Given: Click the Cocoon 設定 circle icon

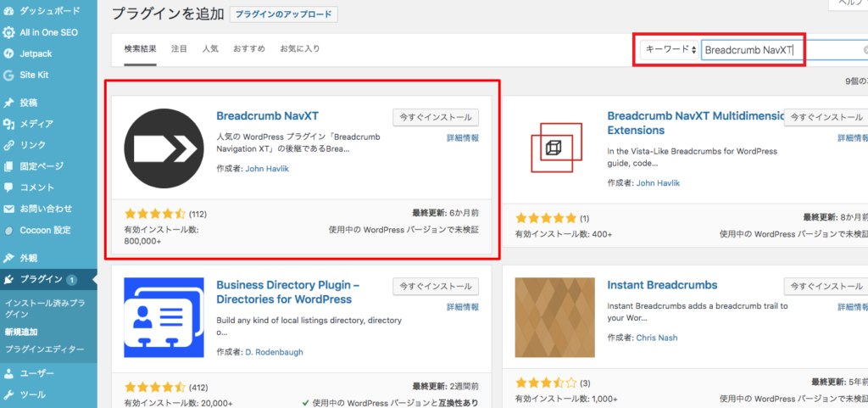Looking at the screenshot, I should point(8,231).
